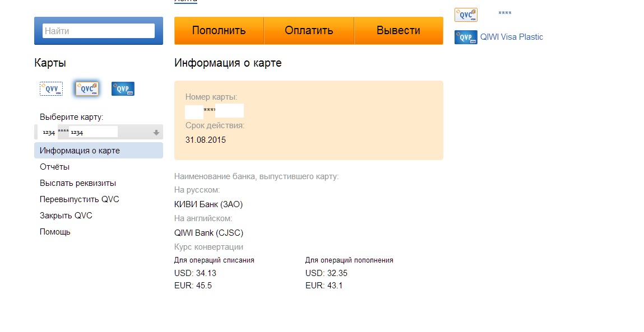Select the highlighted QVC card icon under Карты

coord(87,88)
